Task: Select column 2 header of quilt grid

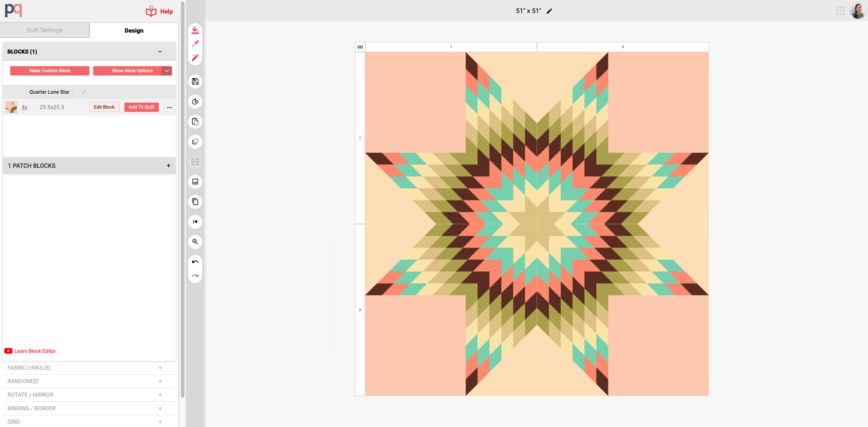Action: click(623, 47)
